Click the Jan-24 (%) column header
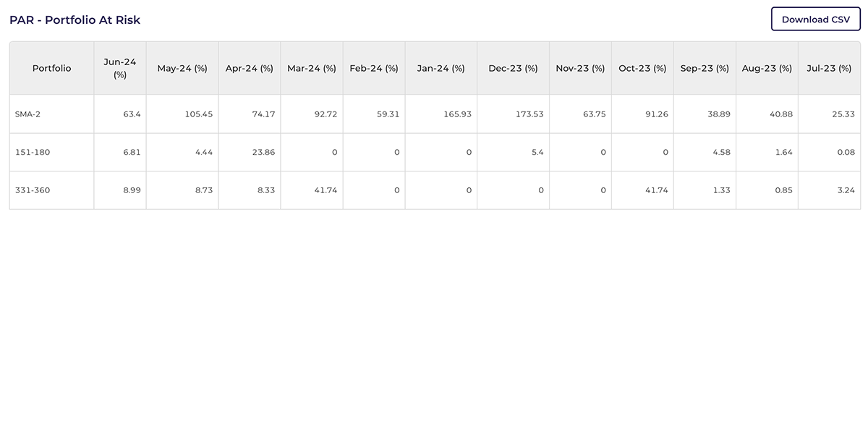Image resolution: width=868 pixels, height=434 pixels. coord(441,67)
